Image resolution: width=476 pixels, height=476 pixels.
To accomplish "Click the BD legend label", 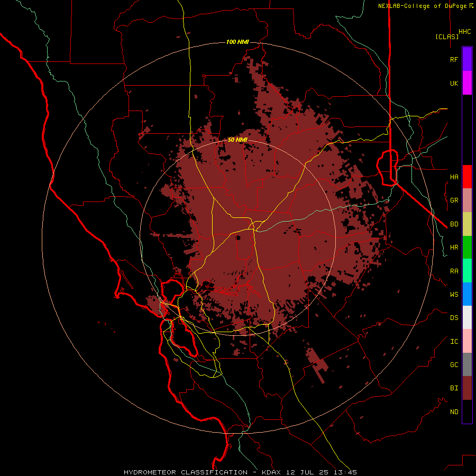I will (454, 224).
